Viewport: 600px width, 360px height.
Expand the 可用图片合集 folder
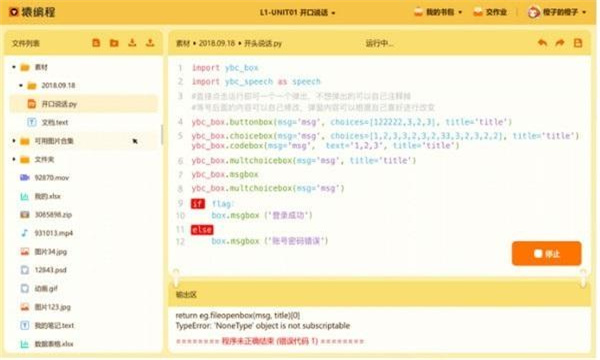14,141
